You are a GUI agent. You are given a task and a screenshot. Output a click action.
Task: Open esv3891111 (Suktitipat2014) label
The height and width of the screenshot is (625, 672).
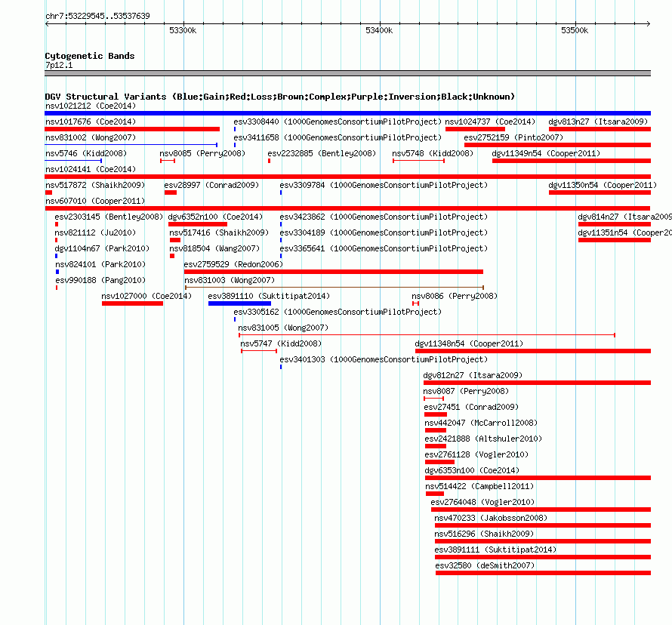coord(496,550)
